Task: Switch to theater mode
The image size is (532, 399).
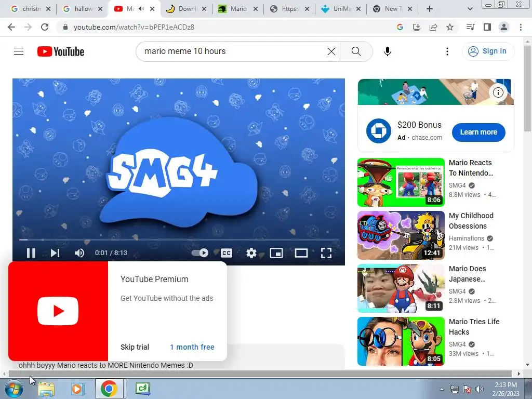Action: [301, 253]
